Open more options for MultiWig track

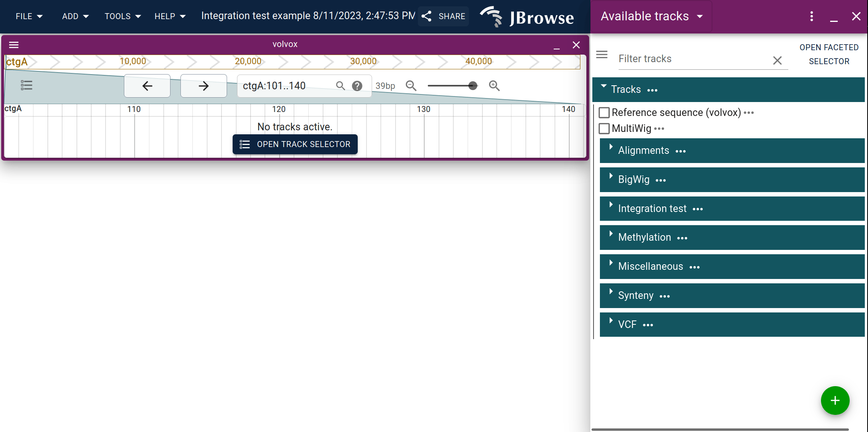(659, 129)
